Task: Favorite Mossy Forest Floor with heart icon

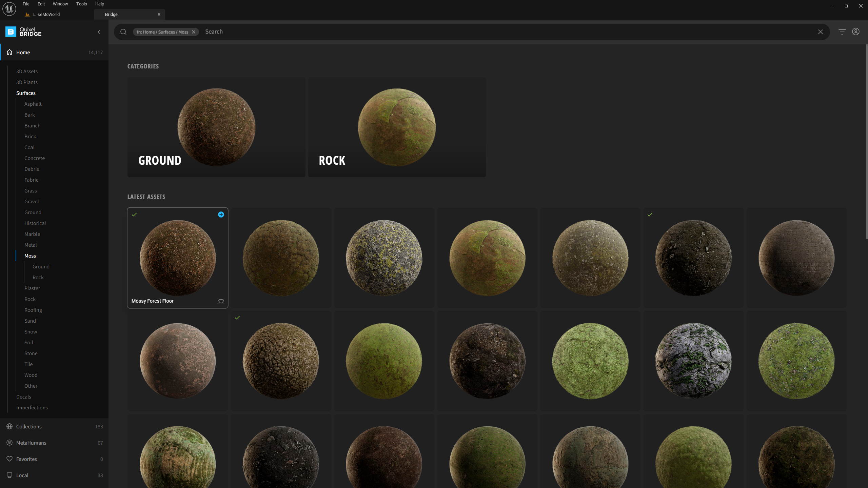Action: point(221,301)
